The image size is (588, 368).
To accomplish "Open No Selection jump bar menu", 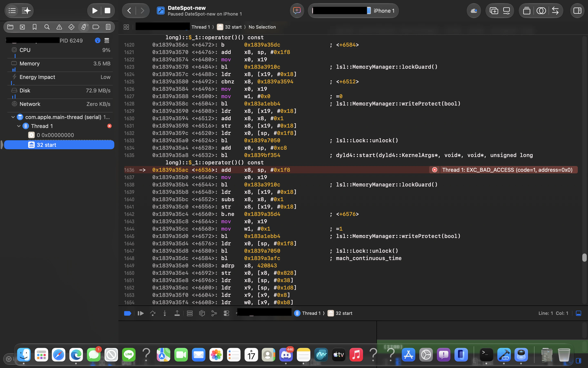I will tap(262, 27).
